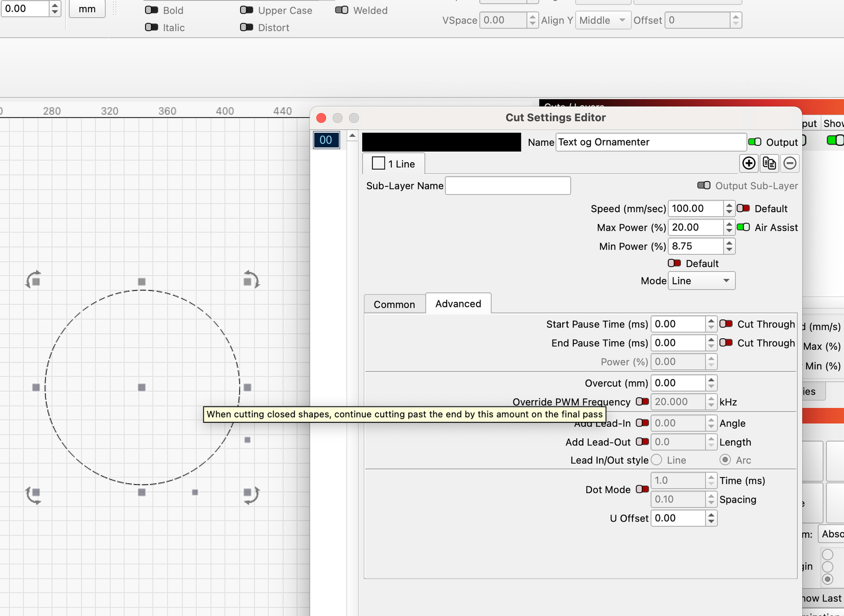Click the center handle of the circle
This screenshot has height=616, width=844.
click(x=142, y=387)
